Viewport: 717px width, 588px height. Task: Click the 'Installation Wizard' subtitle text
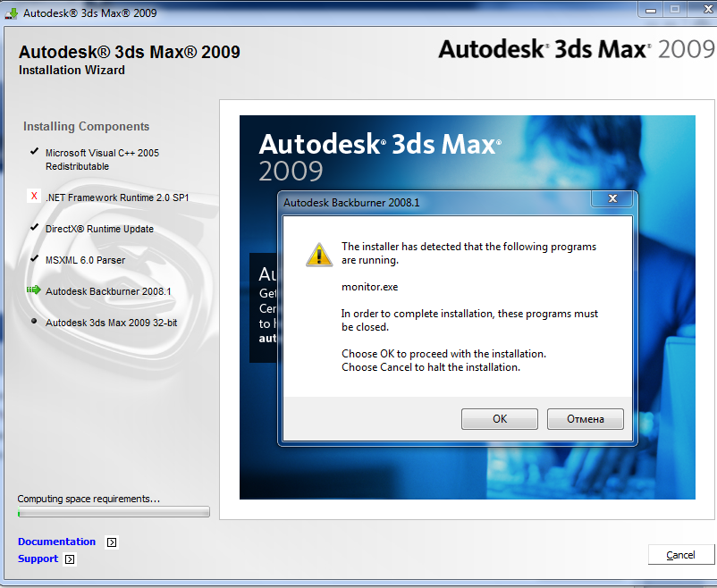coord(72,70)
